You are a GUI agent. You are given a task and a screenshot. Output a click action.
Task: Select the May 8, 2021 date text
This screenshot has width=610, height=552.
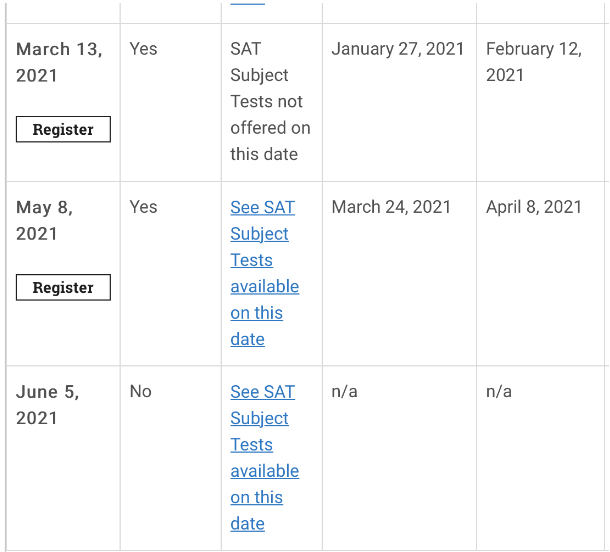pos(44,221)
